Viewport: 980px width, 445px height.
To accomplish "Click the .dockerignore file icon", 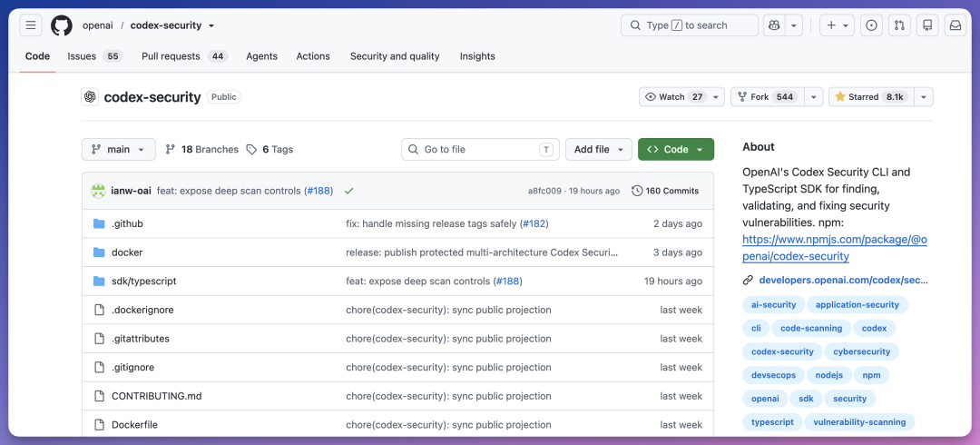I will 99,310.
